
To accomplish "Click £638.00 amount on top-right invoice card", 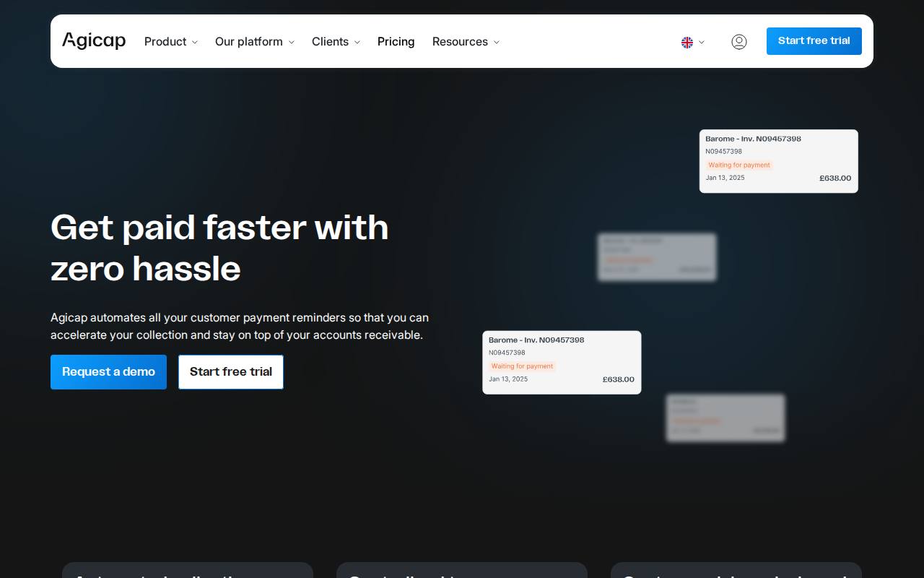I will (835, 178).
